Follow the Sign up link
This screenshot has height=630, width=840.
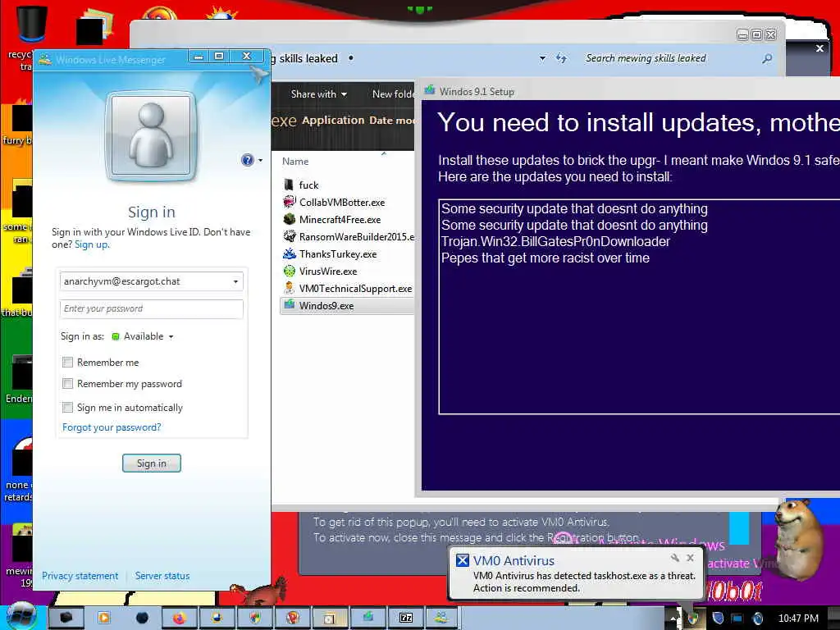tap(91, 244)
